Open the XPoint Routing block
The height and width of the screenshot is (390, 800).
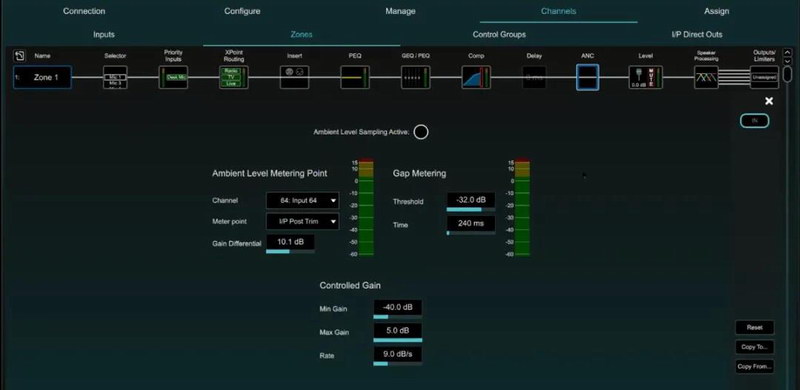(234, 77)
